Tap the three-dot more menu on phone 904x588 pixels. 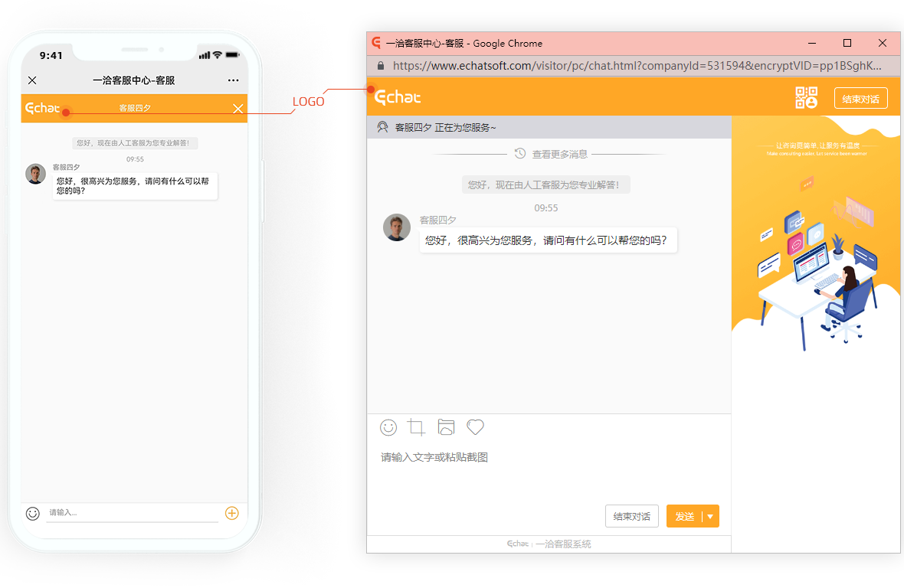point(234,80)
